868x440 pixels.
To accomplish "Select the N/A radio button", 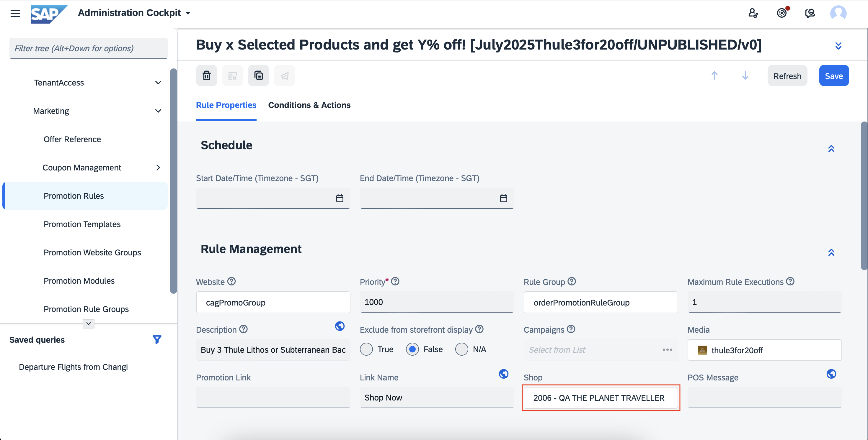I will click(x=462, y=349).
